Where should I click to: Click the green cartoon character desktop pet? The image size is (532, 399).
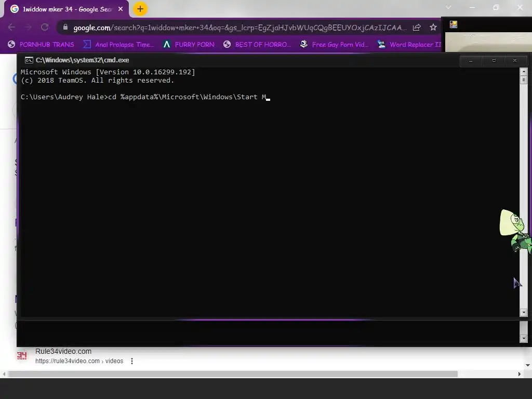515,231
